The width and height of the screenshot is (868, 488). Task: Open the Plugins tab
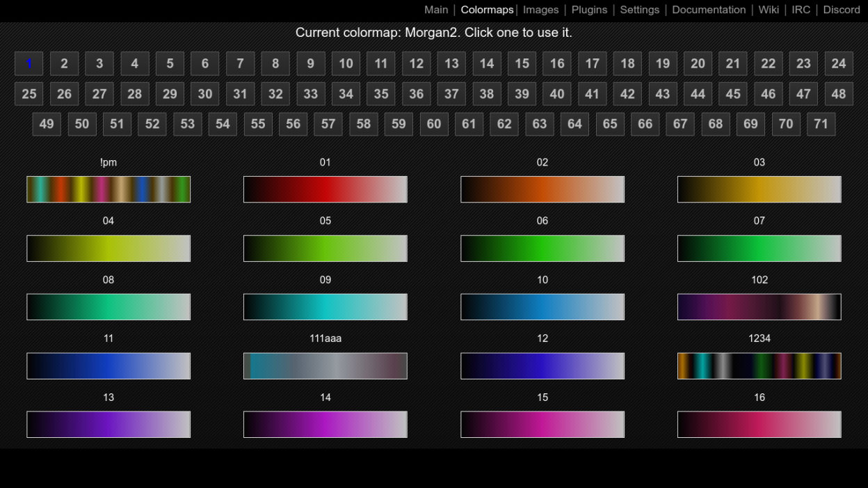pos(589,10)
